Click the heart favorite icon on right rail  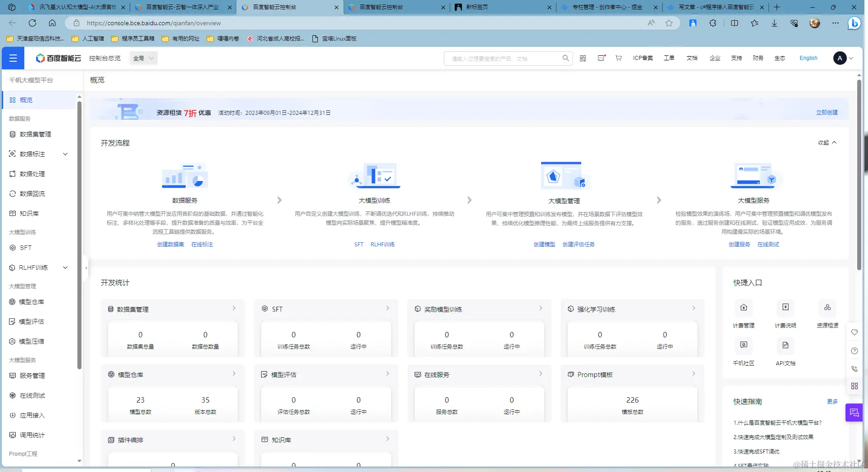click(854, 332)
